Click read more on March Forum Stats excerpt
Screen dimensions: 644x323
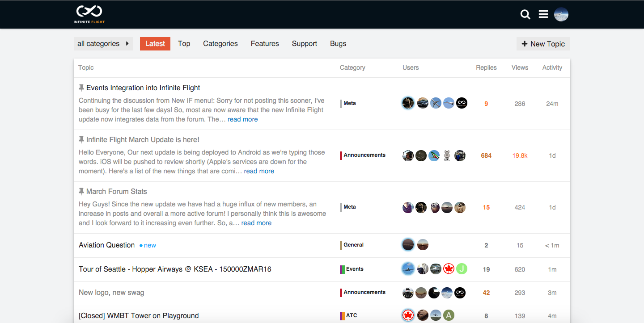click(256, 223)
